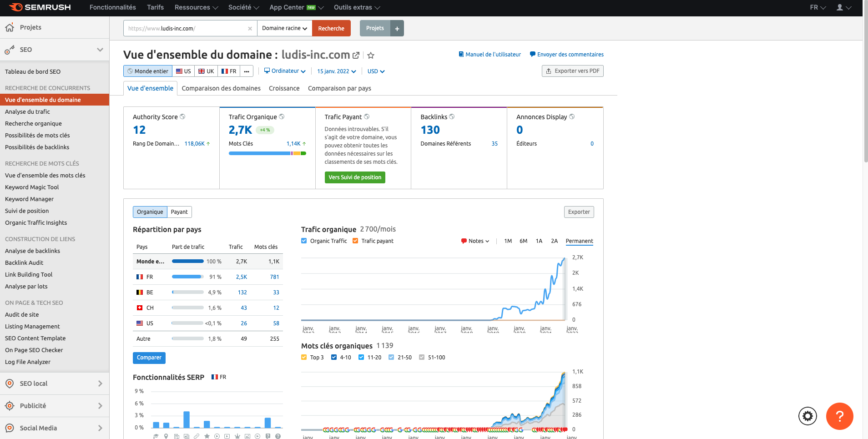Click Publicité target icon in sidebar
The width and height of the screenshot is (868, 439).
[10, 406]
